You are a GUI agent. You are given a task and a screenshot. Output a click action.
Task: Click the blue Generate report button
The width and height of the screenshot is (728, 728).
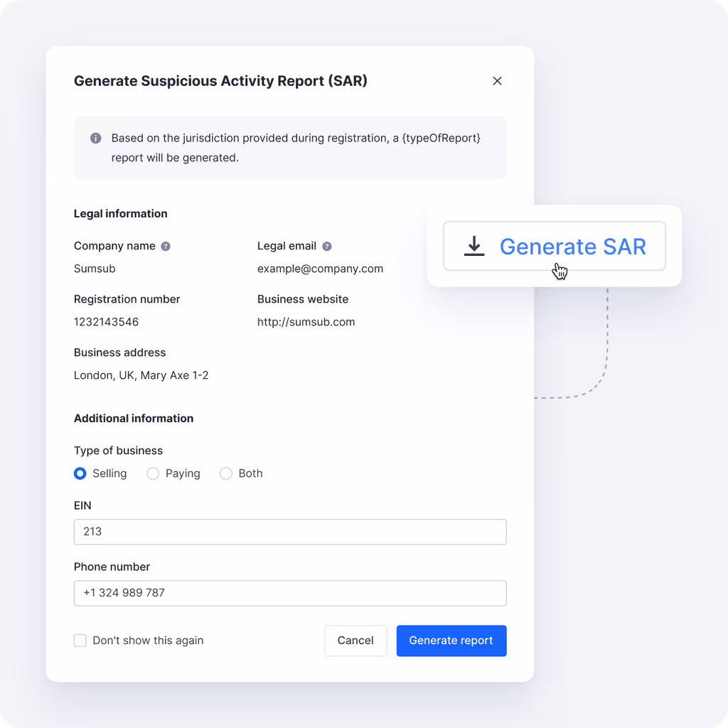(451, 641)
